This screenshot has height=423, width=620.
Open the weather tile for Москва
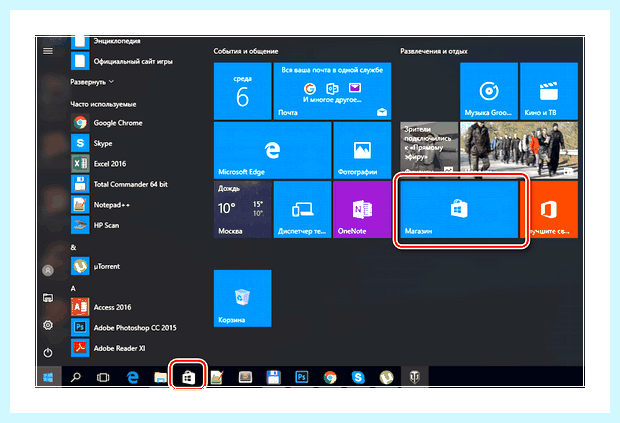(x=242, y=209)
